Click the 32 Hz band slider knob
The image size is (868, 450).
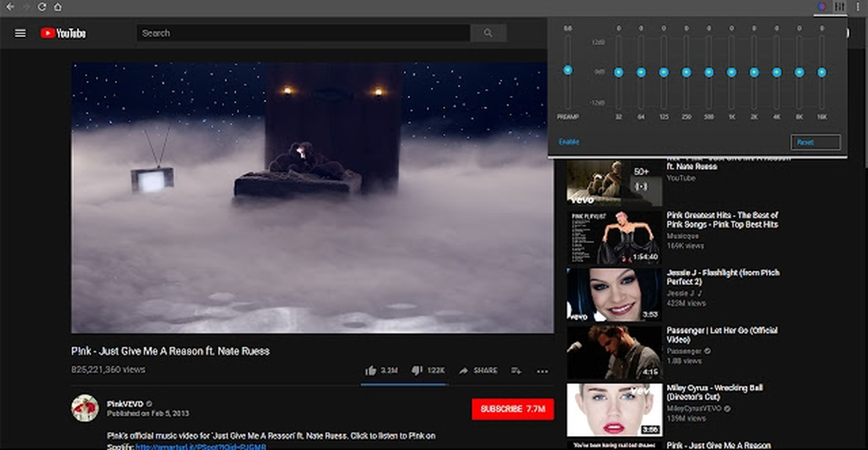(619, 73)
